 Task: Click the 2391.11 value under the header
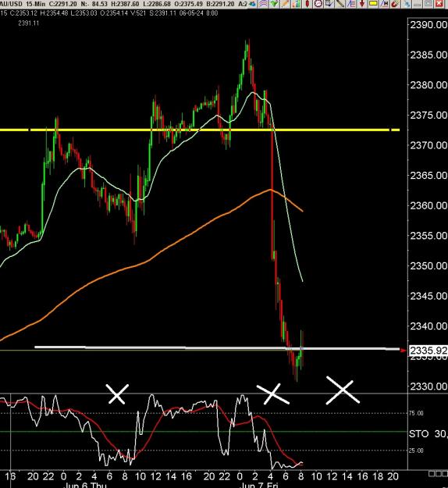pyautogui.click(x=29, y=23)
